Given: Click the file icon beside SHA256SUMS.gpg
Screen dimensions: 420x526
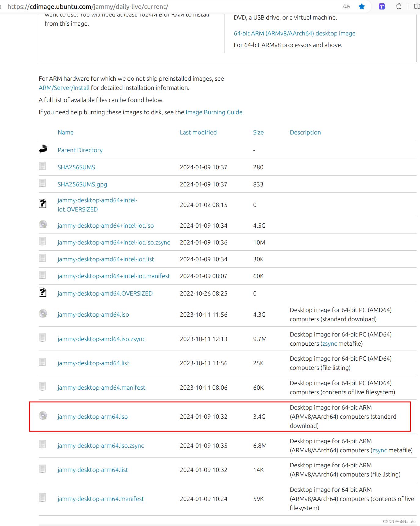Looking at the screenshot, I should (x=42, y=183).
